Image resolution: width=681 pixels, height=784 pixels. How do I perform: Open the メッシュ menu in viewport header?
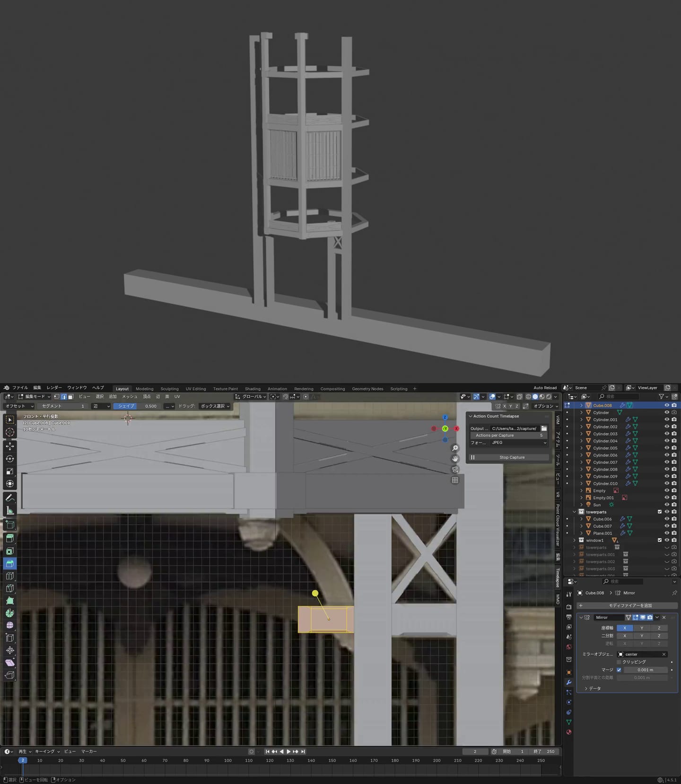click(130, 397)
